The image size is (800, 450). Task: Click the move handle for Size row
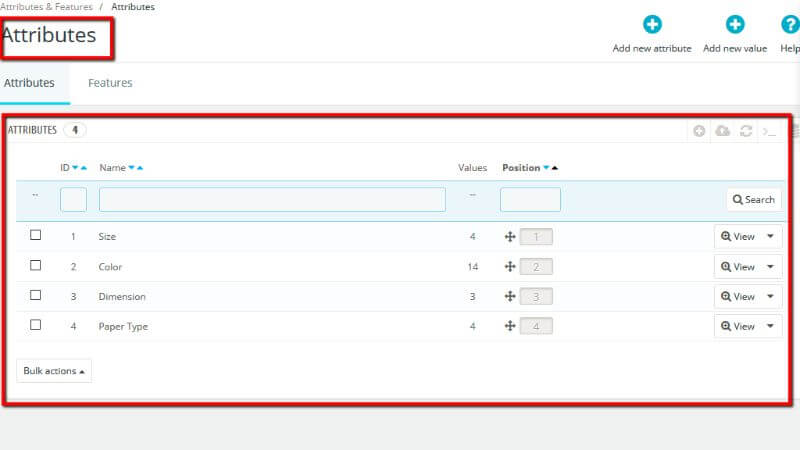(x=510, y=237)
